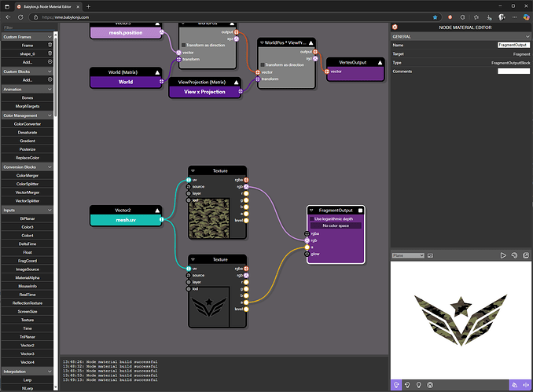Collapse the Custom Frames section

(50, 37)
